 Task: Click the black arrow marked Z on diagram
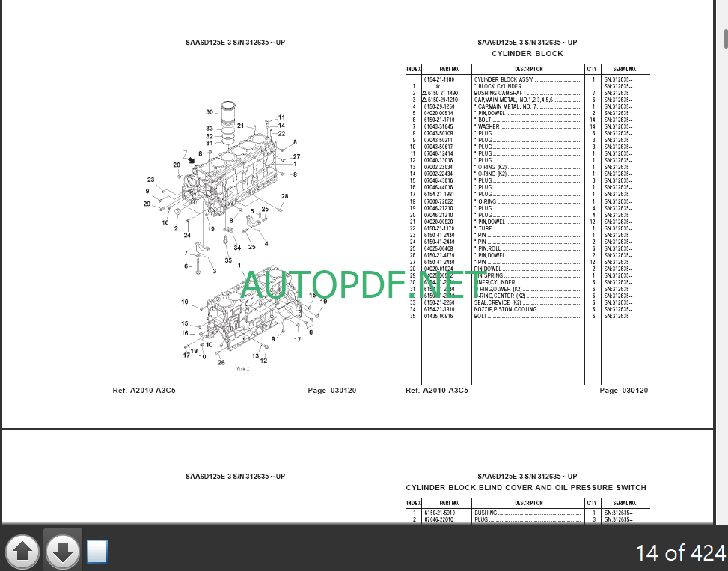pos(192,159)
